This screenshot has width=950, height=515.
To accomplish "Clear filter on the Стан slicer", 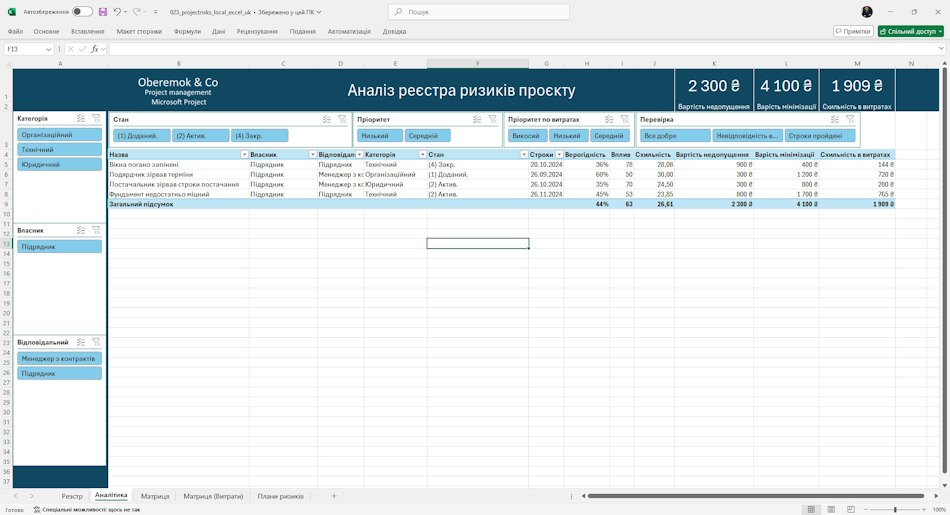I will 342,119.
